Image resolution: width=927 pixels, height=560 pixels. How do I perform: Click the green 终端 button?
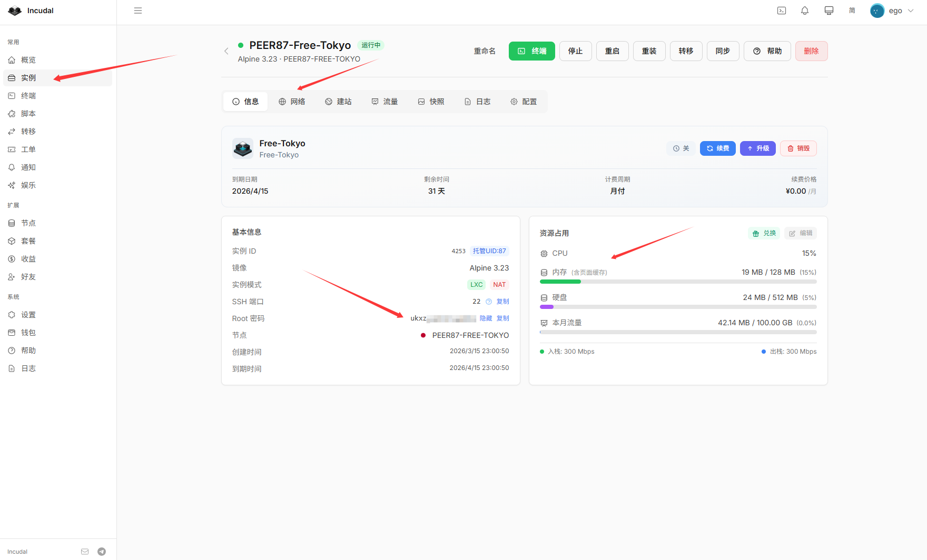(531, 51)
